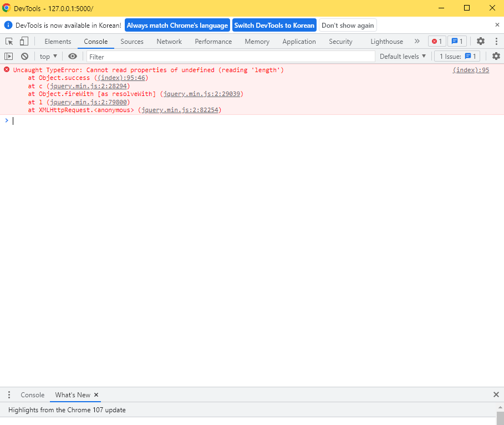Open console settings gear beside issues counter
504x425 pixels.
496,56
